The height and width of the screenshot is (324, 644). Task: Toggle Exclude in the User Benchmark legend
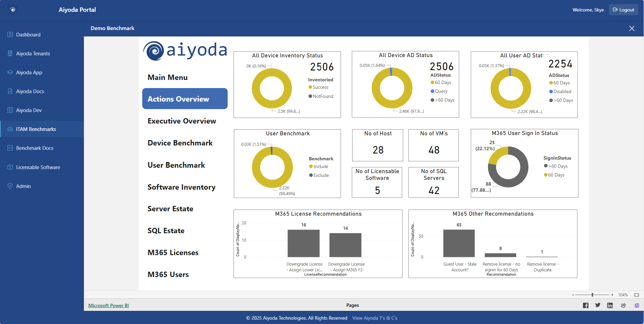point(319,175)
